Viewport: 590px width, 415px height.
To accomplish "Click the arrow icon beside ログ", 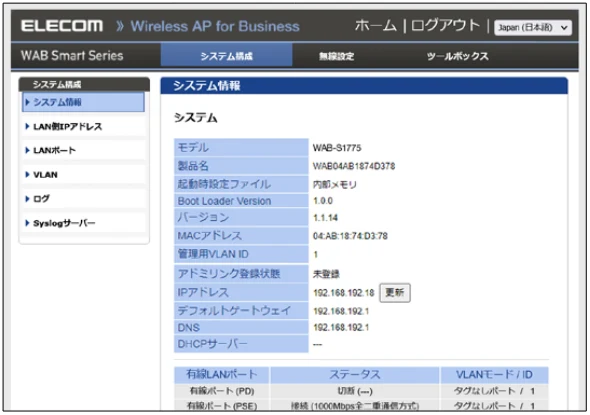I will point(27,199).
